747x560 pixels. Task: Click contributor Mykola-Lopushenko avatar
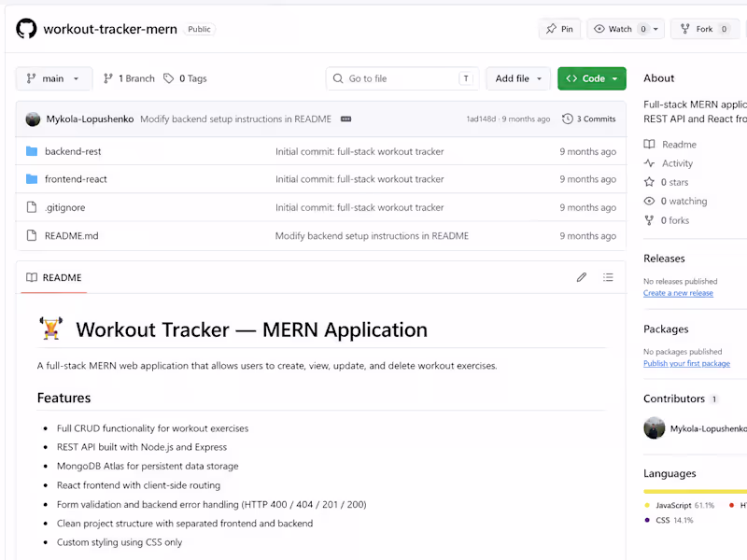coord(655,428)
